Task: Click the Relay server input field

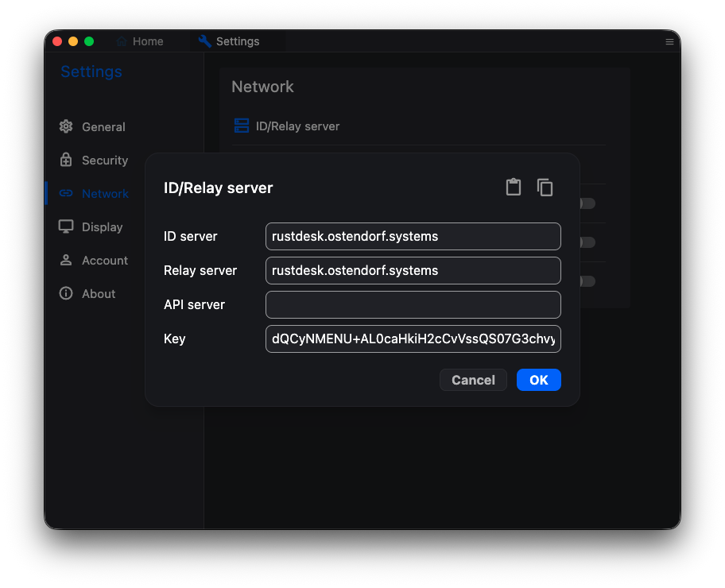Action: 413,270
